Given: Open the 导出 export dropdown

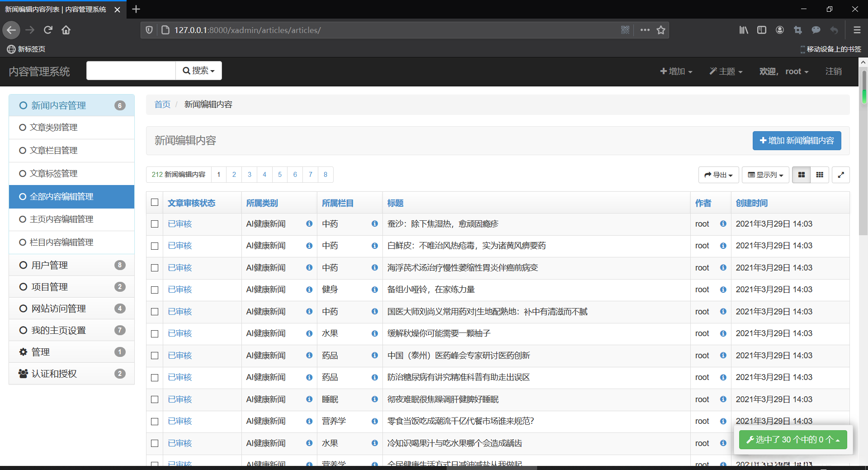Looking at the screenshot, I should (x=718, y=175).
